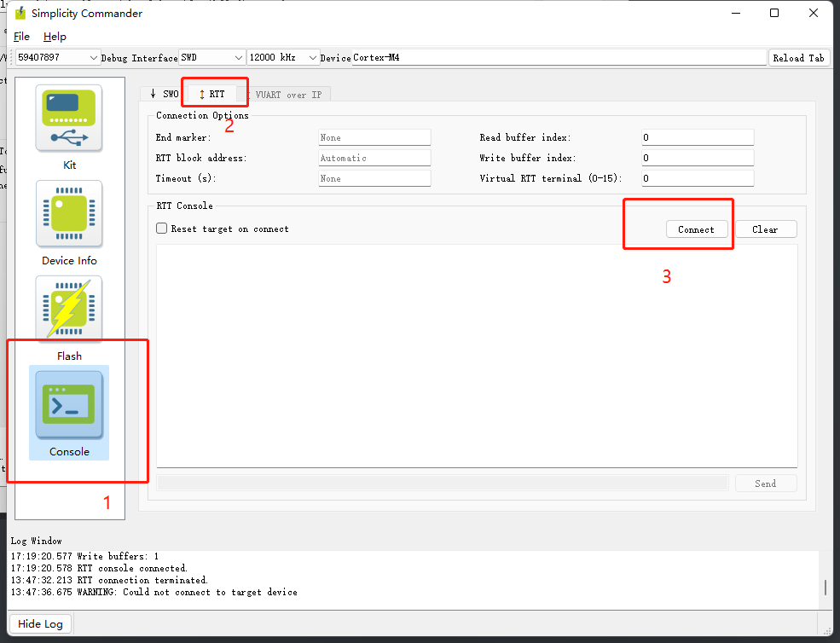Click the Write buffer index field
This screenshot has width=840, height=643.
coord(698,158)
